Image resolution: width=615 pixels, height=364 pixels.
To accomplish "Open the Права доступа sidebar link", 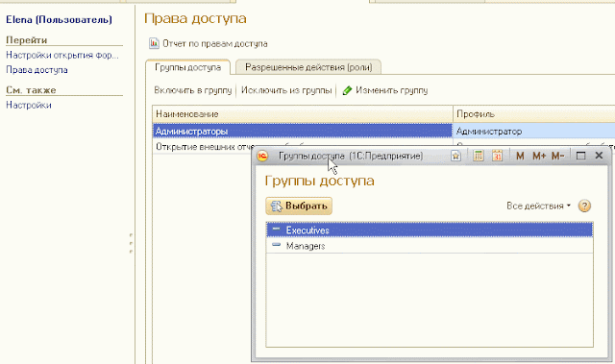I will (x=37, y=70).
